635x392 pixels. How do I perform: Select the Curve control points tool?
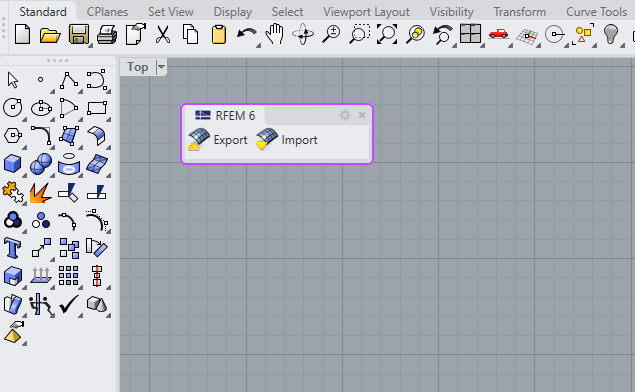click(97, 80)
